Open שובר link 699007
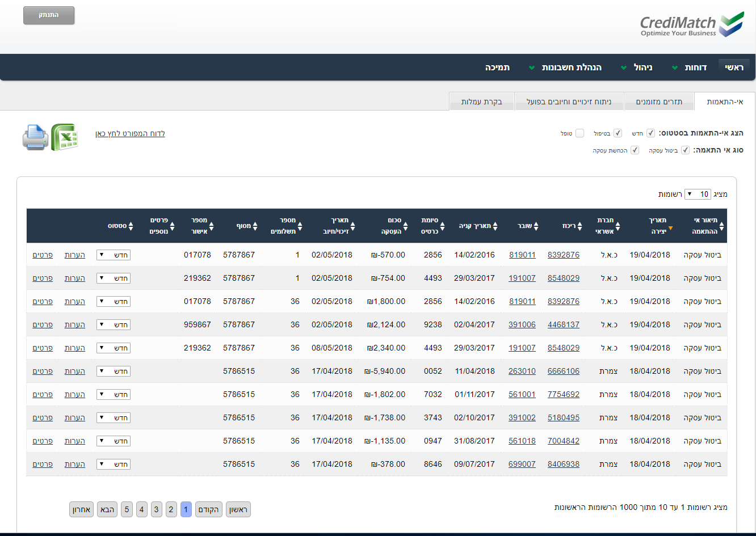This screenshot has height=536, width=756. pos(522,464)
